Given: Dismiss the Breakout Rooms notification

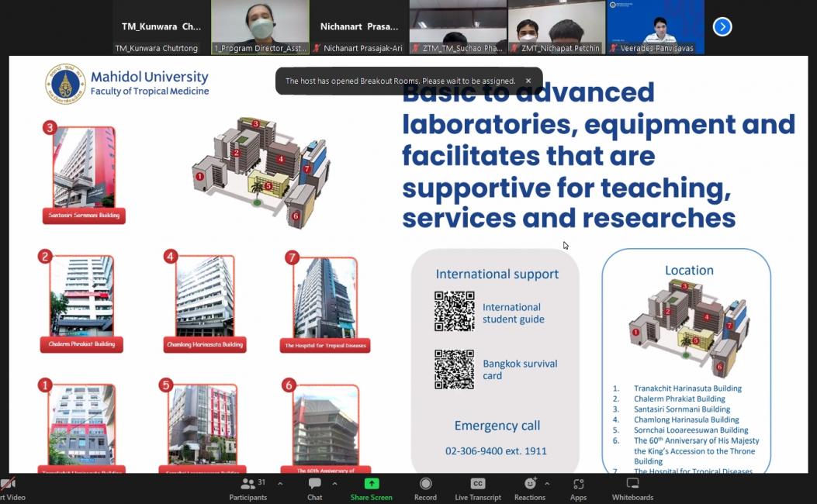Looking at the screenshot, I should pyautogui.click(x=528, y=81).
